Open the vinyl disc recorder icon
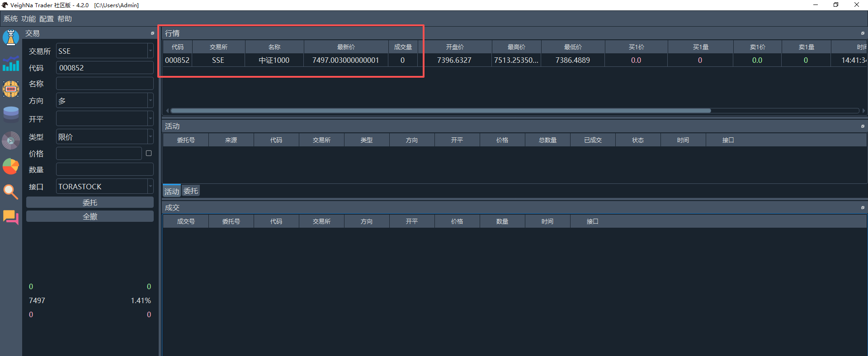 pos(11,141)
